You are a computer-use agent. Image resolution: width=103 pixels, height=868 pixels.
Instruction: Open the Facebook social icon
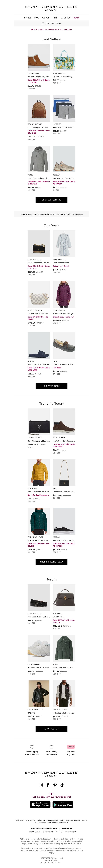pyautogui.click(x=48, y=785)
